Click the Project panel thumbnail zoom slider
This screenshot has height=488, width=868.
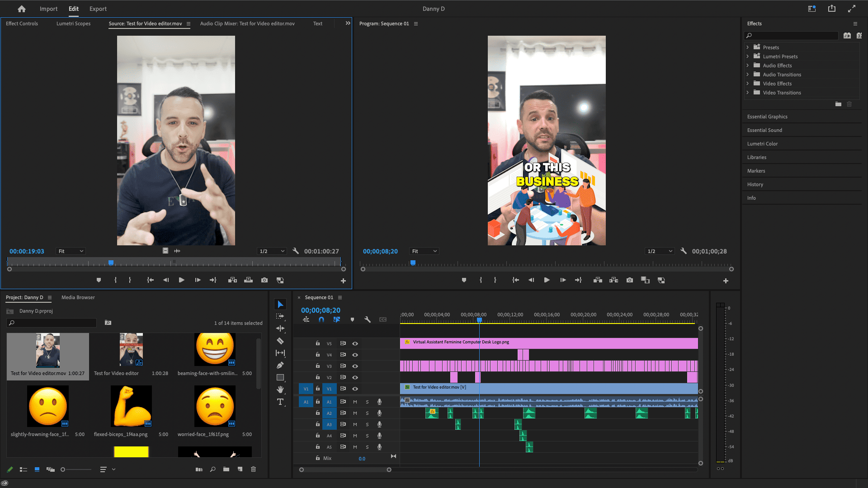(x=63, y=469)
